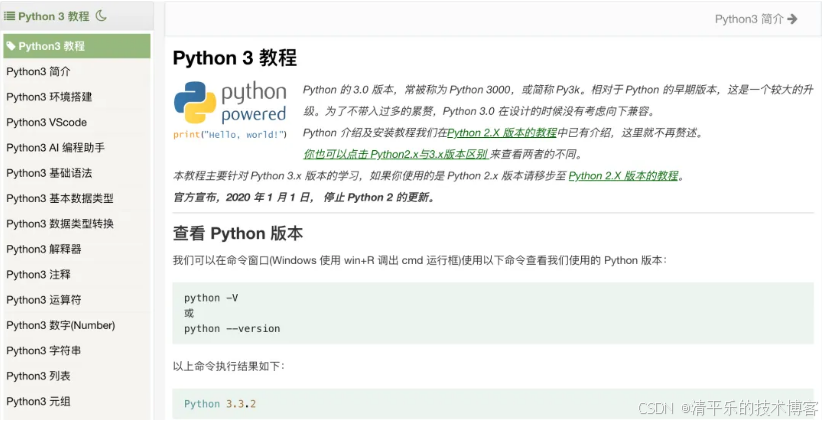Click the Python3 简介 next-page link text
Viewport: 830px width, 424px height.
coord(749,19)
